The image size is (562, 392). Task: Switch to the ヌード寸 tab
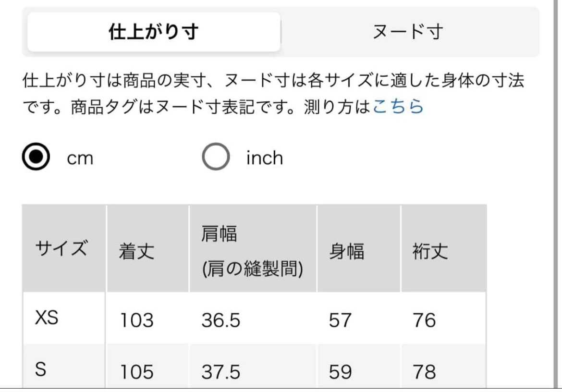coord(408,32)
